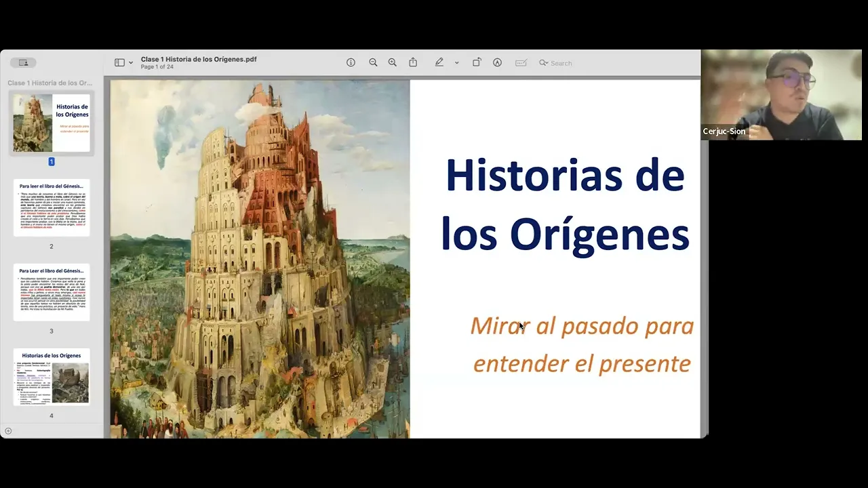Open the form filling tool
The height and width of the screenshot is (488, 868).
pyautogui.click(x=521, y=62)
